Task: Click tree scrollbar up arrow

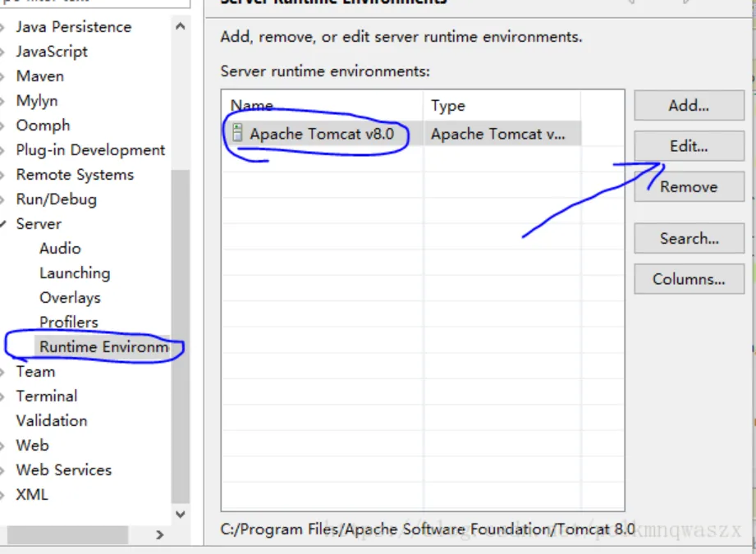Action: tap(181, 26)
